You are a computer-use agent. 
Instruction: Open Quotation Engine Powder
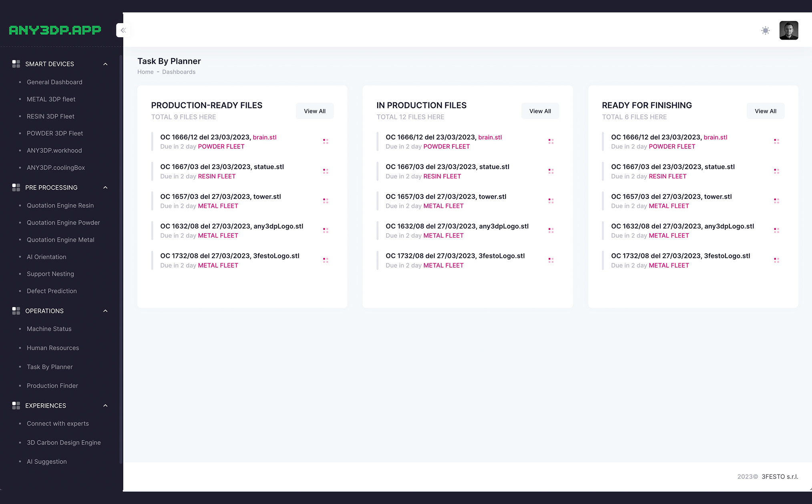(x=63, y=223)
